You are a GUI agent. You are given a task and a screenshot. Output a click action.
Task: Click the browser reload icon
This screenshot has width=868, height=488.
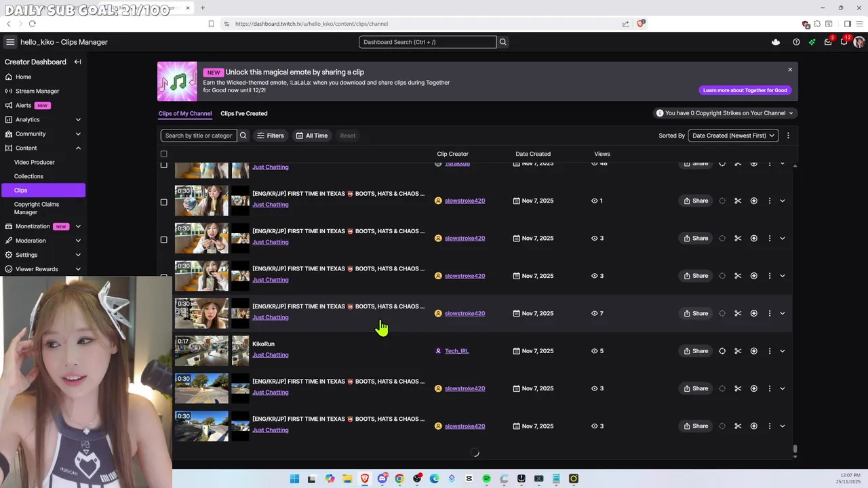pyautogui.click(x=32, y=24)
